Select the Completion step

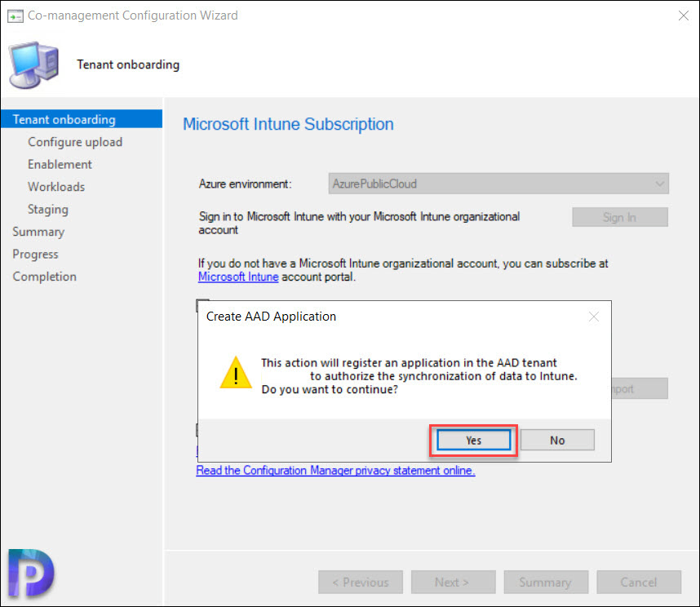44,277
